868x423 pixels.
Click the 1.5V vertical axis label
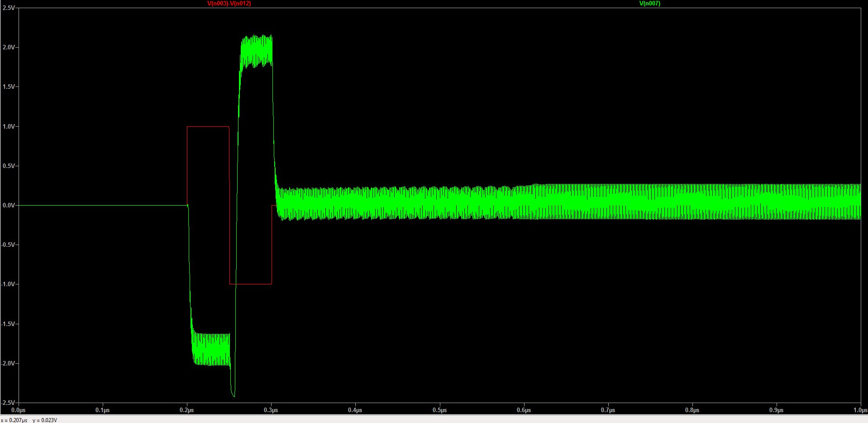click(x=9, y=87)
